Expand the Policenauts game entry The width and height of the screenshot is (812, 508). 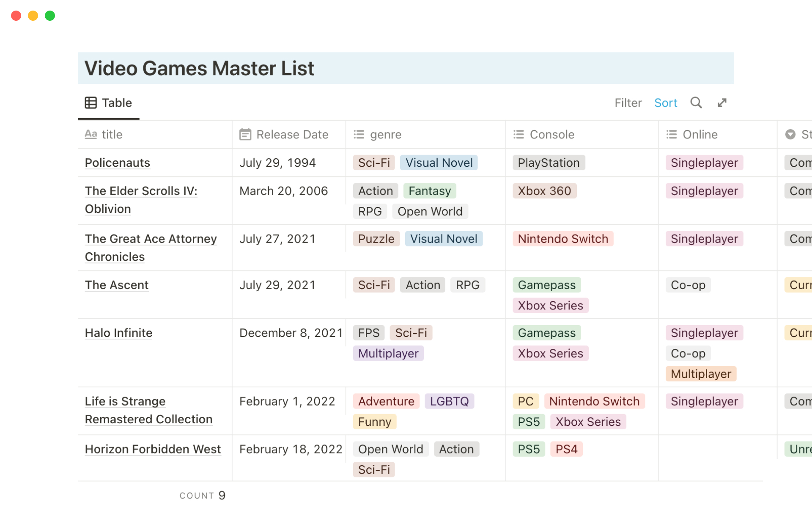[117, 162]
